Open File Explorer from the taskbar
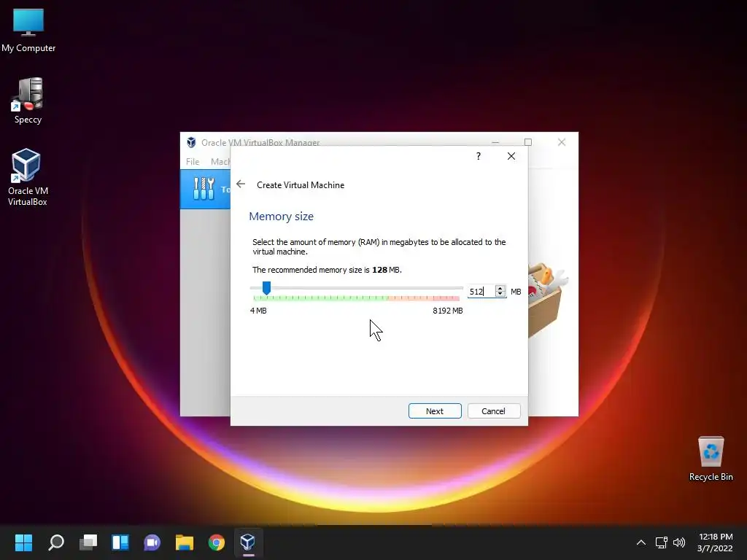 tap(185, 542)
